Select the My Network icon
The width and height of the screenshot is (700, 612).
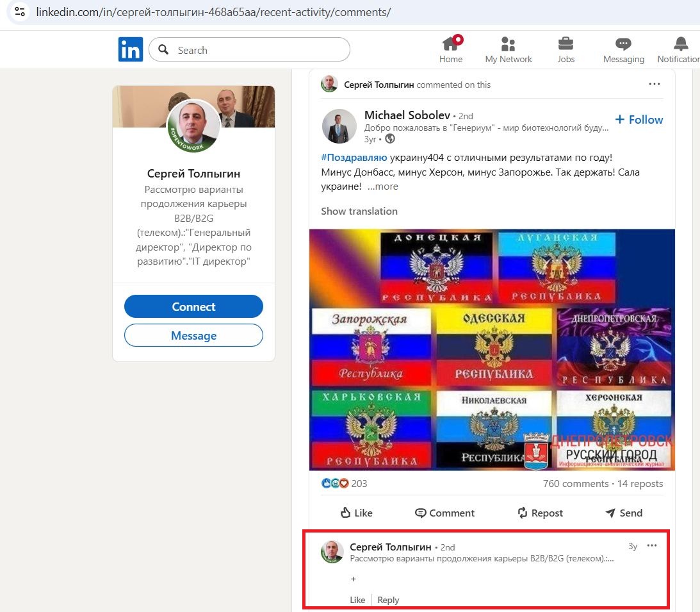508,45
